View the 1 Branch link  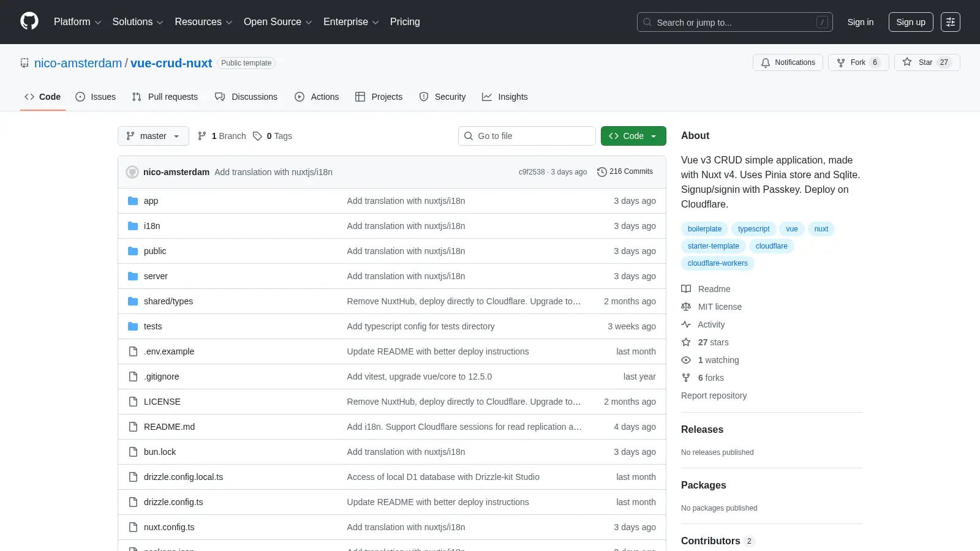pyautogui.click(x=222, y=136)
